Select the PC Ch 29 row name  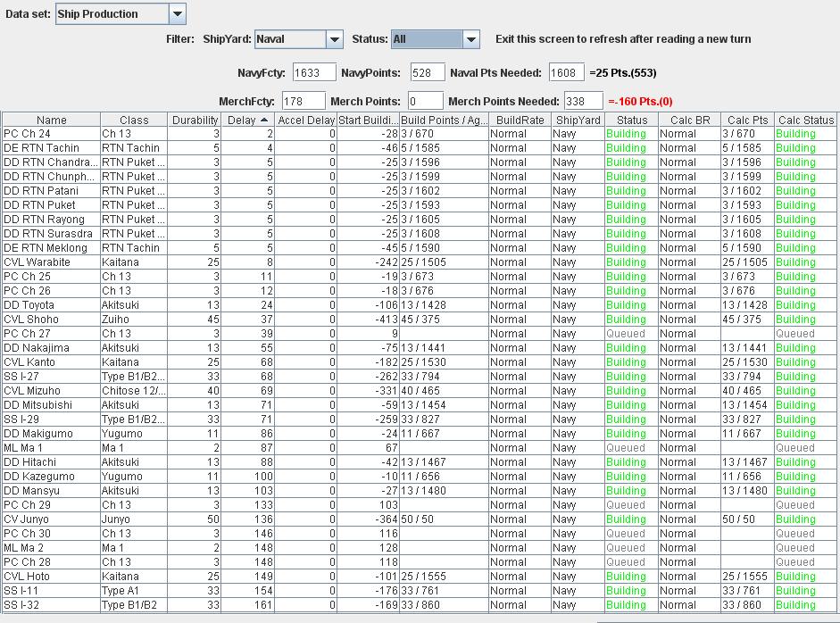(x=27, y=505)
